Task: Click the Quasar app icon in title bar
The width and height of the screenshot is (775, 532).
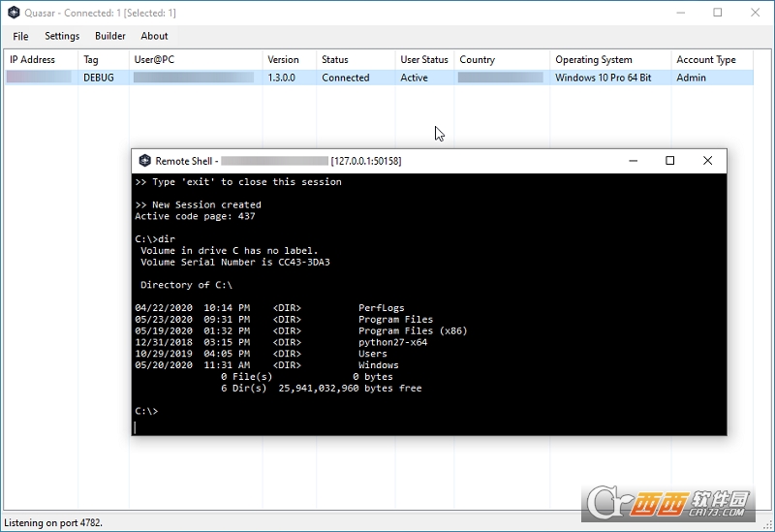Action: [x=14, y=13]
